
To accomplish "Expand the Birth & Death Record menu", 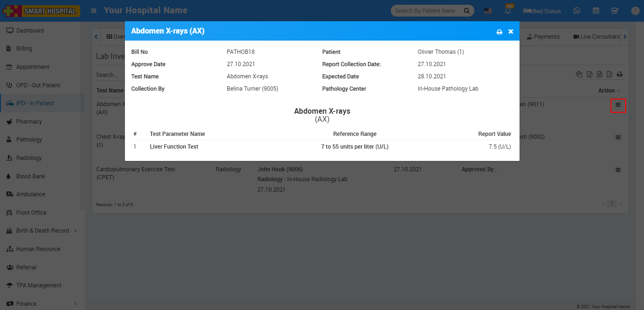I will click(42, 231).
